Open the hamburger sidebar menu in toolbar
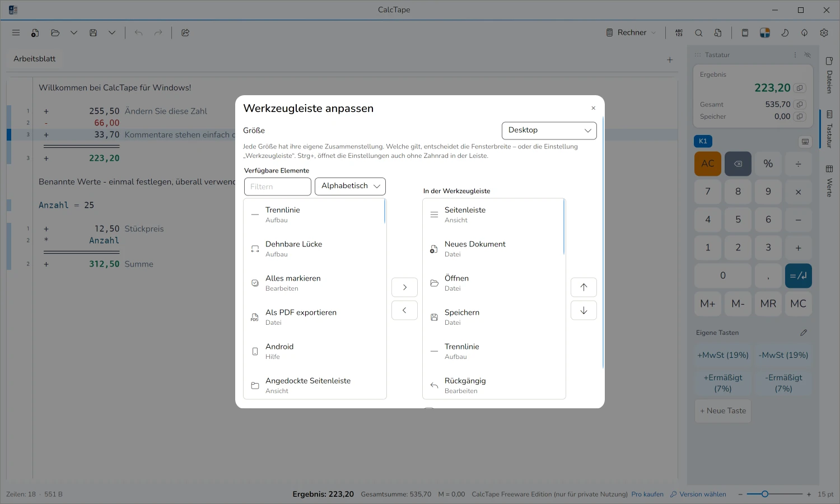 point(16,32)
